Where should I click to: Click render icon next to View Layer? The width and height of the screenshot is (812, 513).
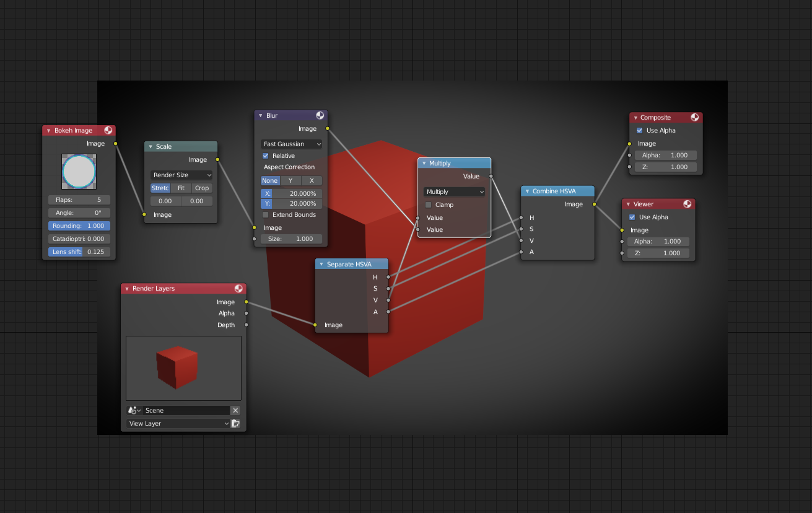235,423
